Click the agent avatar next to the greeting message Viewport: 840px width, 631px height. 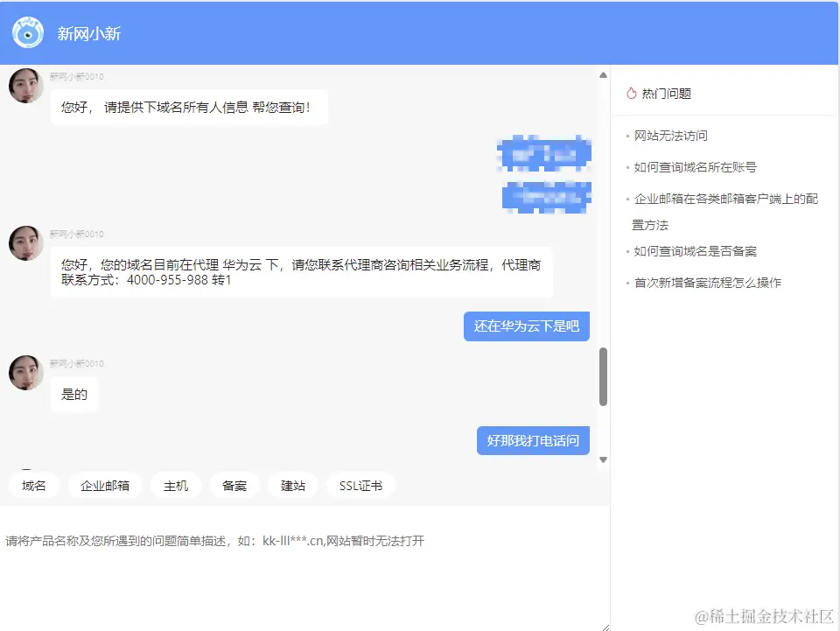(25, 86)
